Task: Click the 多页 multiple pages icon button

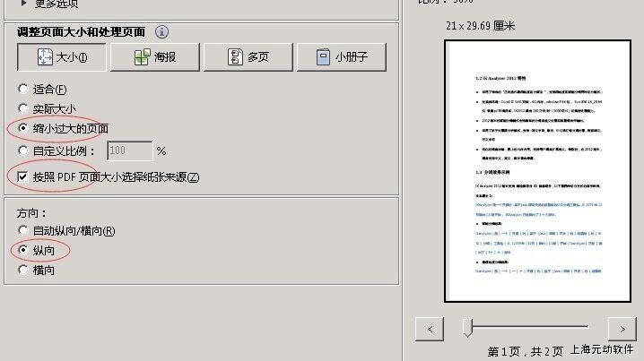Action: pyautogui.click(x=247, y=57)
